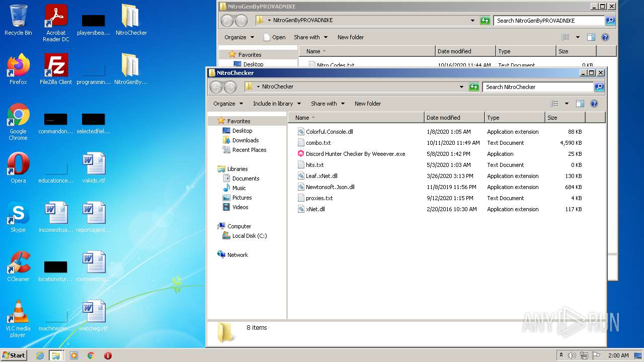
Task: Open Organize dropdown in NitroGenByPROVADNIKE window
Action: click(239, 37)
